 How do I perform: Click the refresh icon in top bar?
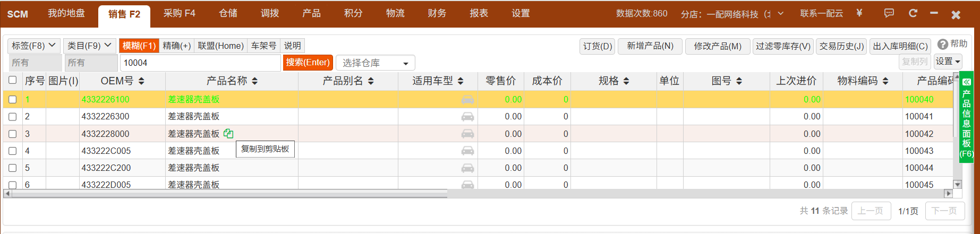pyautogui.click(x=913, y=13)
